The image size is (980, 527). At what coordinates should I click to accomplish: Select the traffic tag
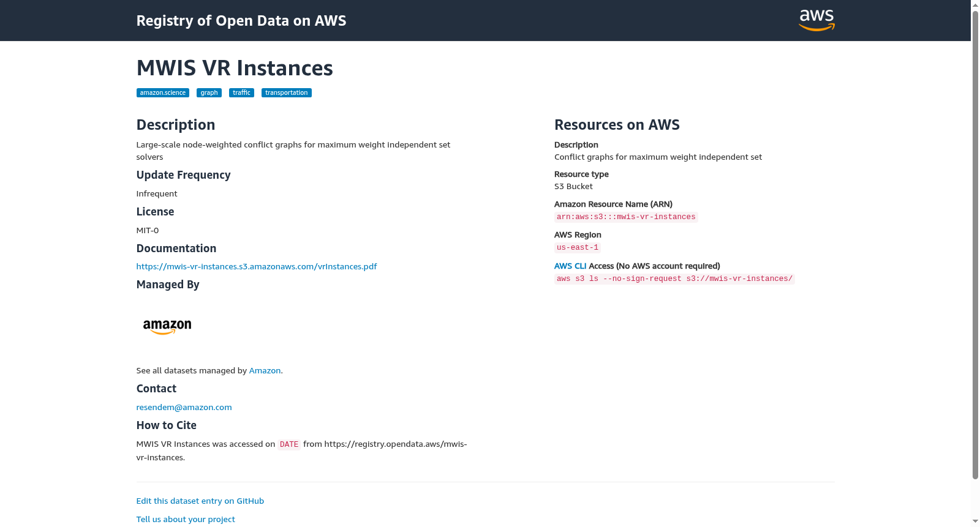click(241, 93)
